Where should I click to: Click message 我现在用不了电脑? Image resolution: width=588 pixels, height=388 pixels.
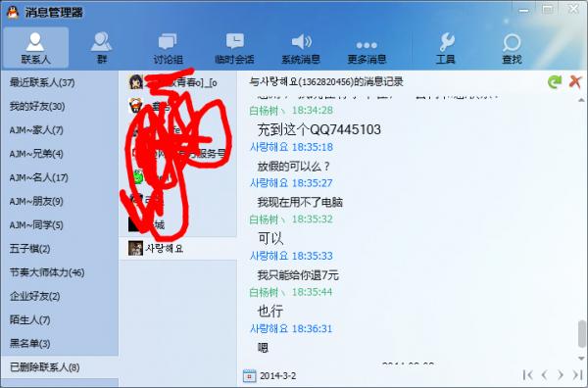(300, 203)
